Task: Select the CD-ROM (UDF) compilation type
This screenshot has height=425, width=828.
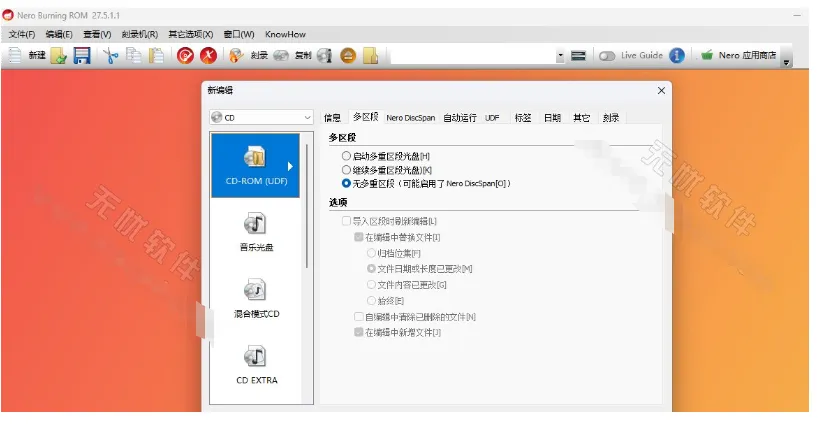Action: tap(256, 166)
